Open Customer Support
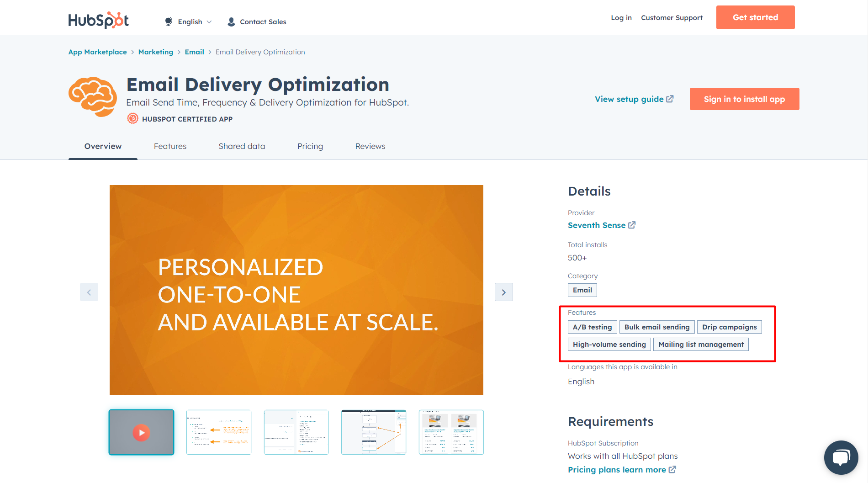This screenshot has width=868, height=483. click(672, 17)
